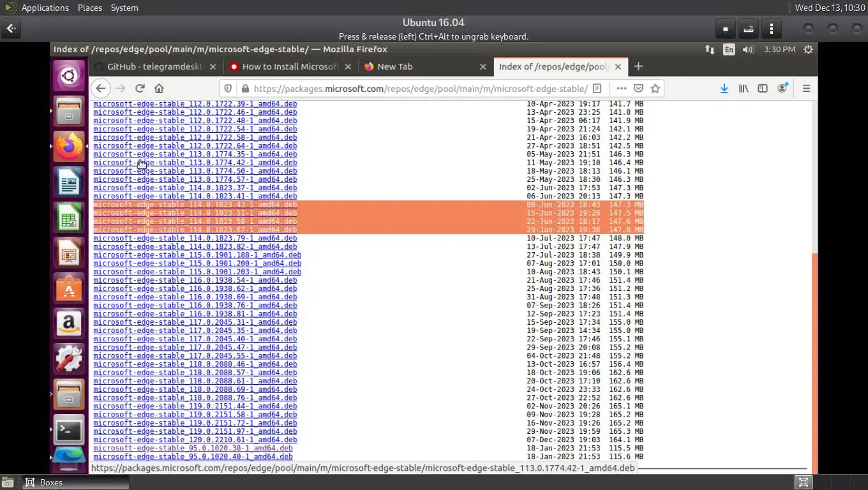Show tracking protection shield info

pyautogui.click(x=228, y=89)
